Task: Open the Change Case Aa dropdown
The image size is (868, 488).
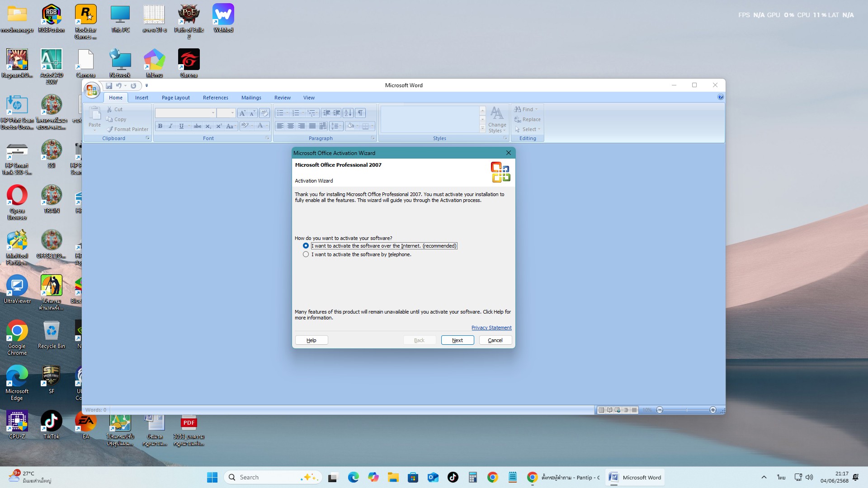Action: 231,126
